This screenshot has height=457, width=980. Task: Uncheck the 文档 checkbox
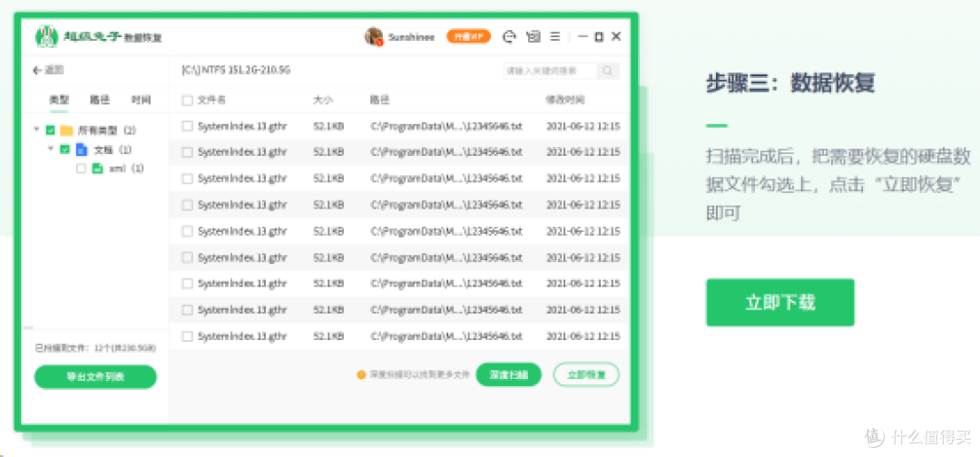coord(65,150)
